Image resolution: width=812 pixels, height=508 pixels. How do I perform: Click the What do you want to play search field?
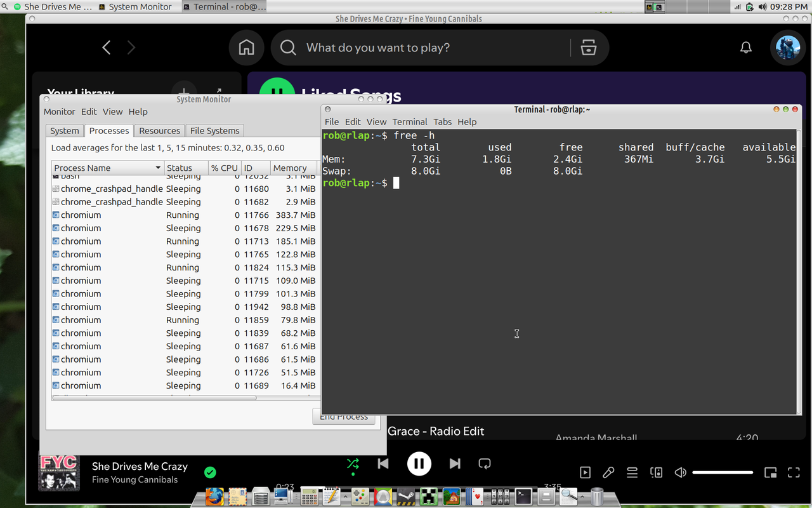(x=381, y=47)
